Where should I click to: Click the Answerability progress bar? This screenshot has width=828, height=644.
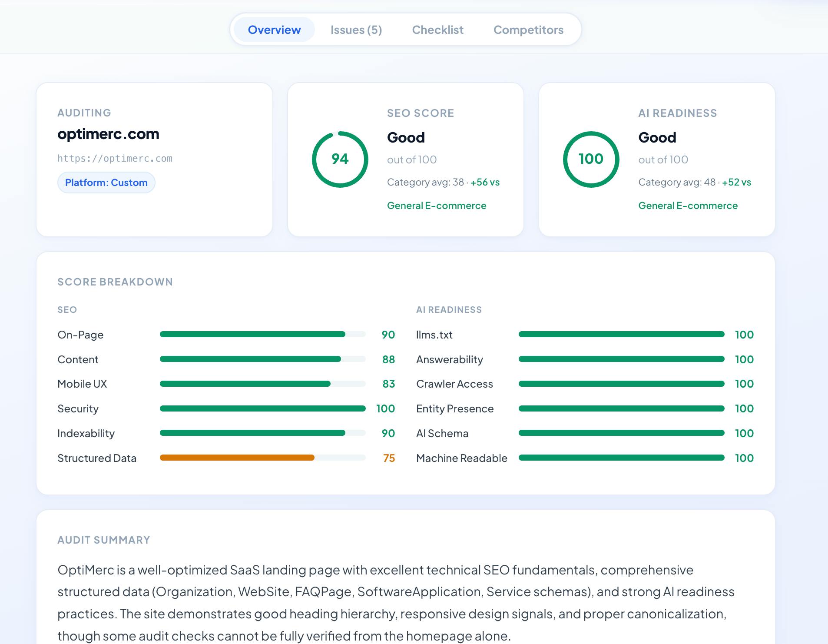(x=622, y=359)
